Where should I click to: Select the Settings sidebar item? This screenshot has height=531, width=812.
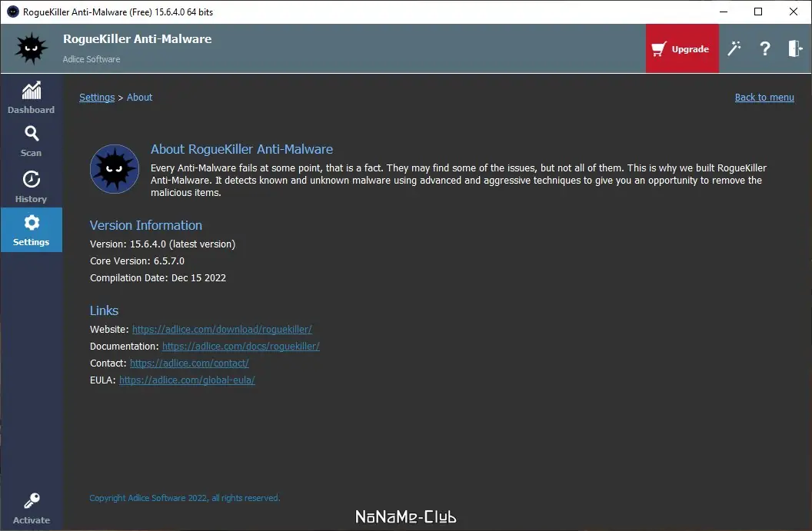coord(31,230)
